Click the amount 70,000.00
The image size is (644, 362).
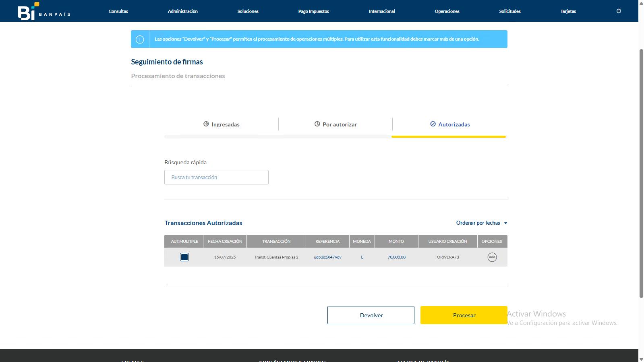(x=397, y=257)
